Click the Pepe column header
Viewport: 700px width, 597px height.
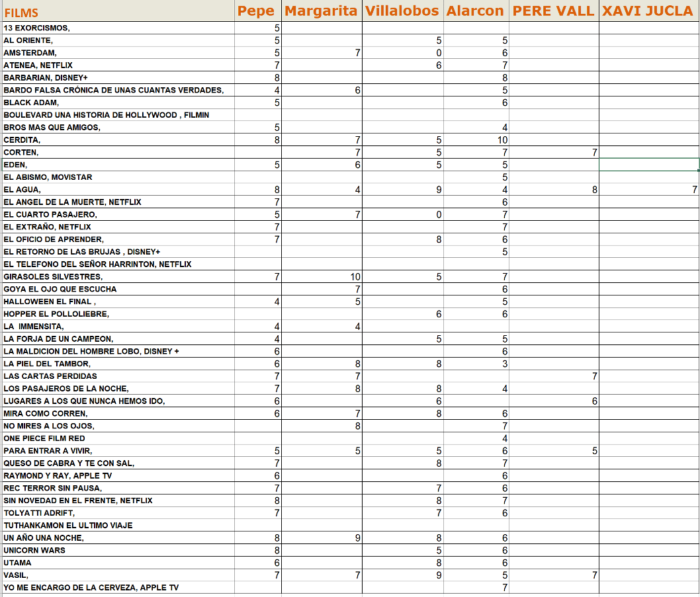tap(258, 11)
